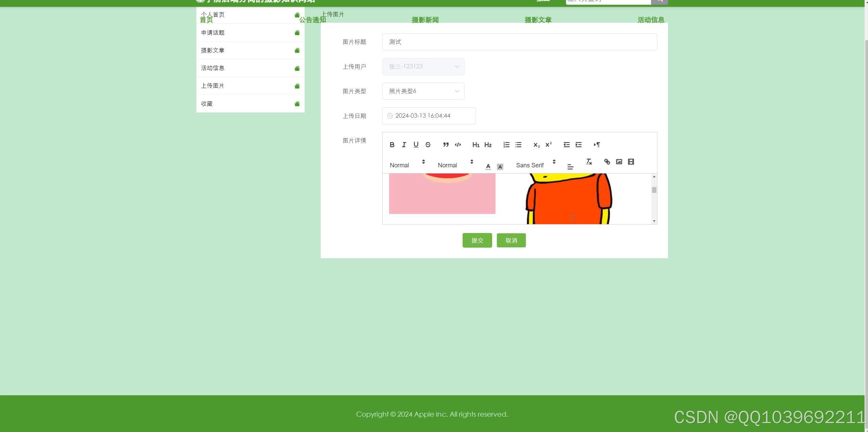Insert a hyperlink in the editor
The image size is (868, 432).
coord(607,162)
